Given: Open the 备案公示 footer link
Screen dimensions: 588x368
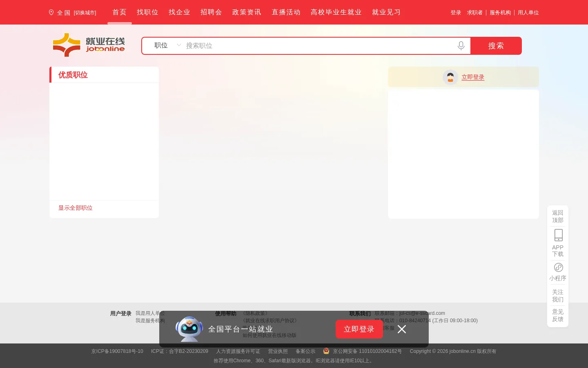Looking at the screenshot, I should click(x=305, y=351).
